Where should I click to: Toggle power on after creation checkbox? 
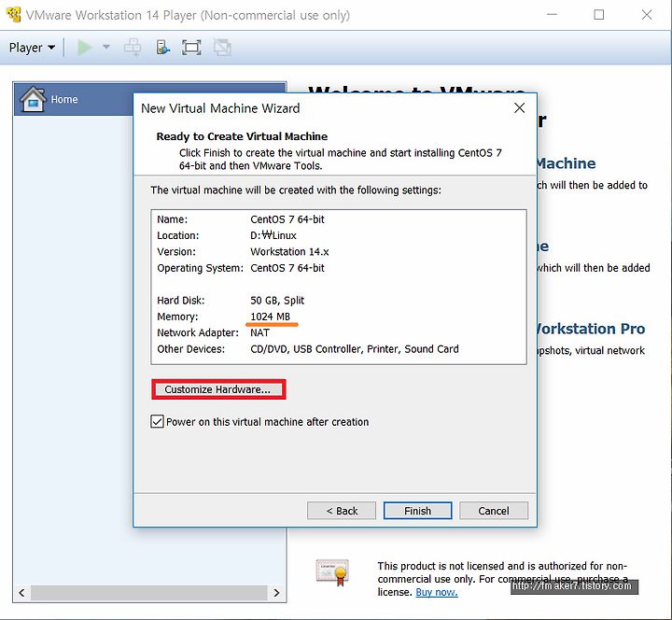[x=157, y=421]
